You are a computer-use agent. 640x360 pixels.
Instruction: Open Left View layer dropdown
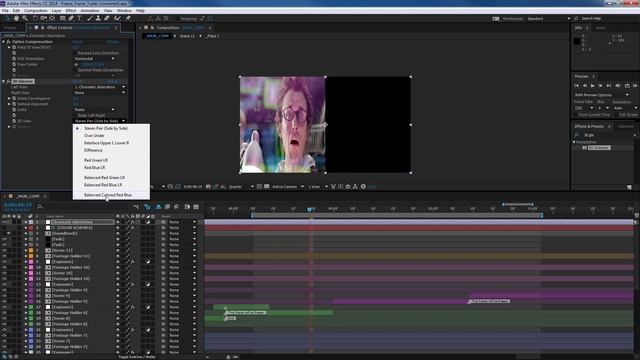click(x=100, y=87)
